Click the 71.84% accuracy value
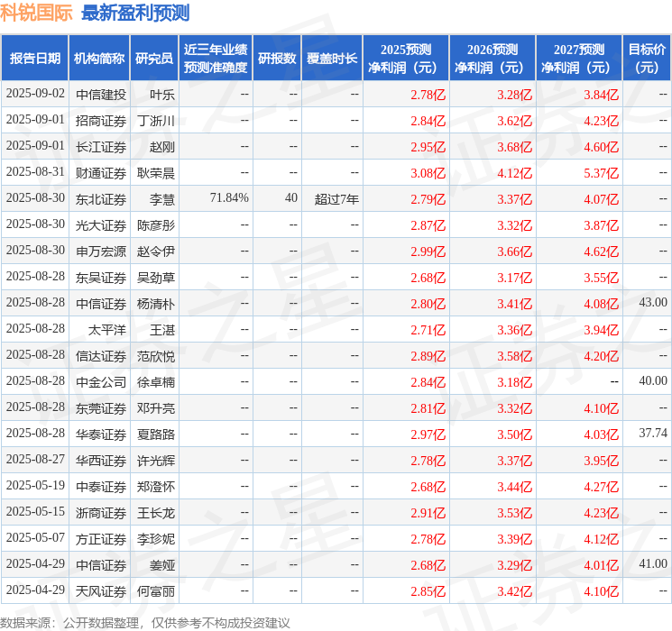Viewport: 672px width, 631px height. [x=229, y=197]
